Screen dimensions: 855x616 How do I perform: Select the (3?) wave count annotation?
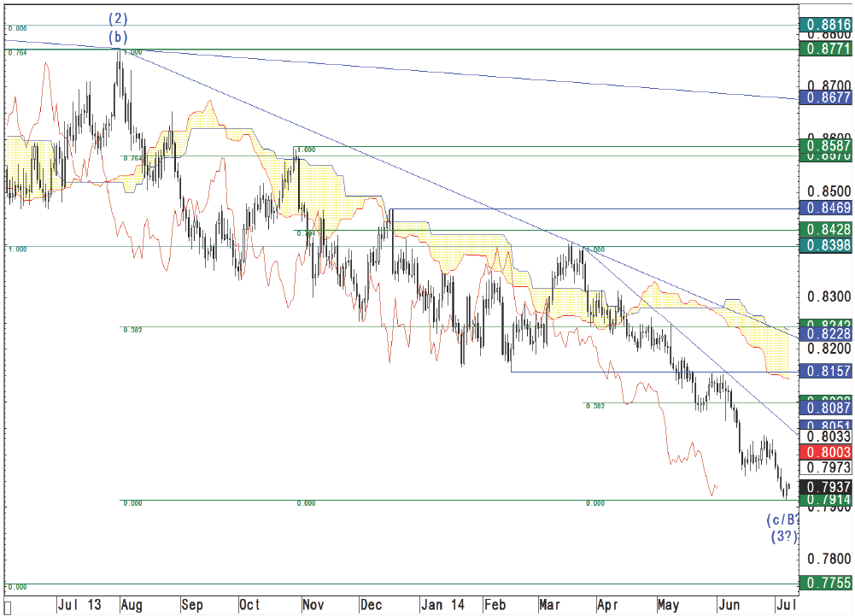coord(782,537)
